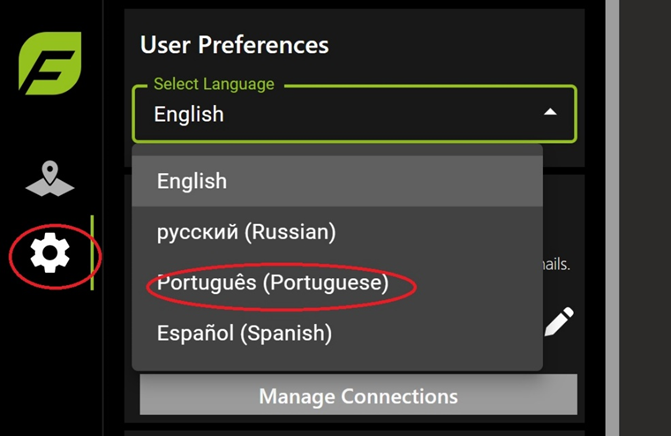Click dark panel right of the scrollbar
The image size is (671, 436).
645,218
